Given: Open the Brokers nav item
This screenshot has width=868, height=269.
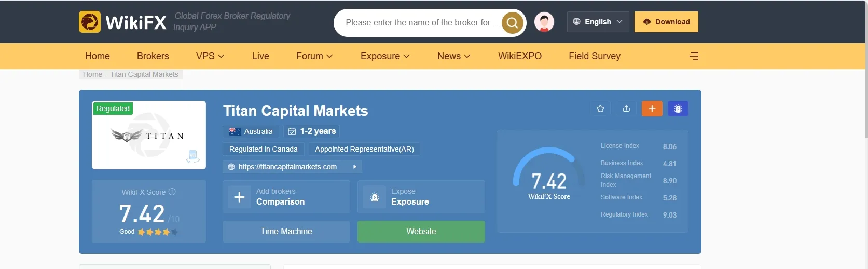Looking at the screenshot, I should point(153,56).
